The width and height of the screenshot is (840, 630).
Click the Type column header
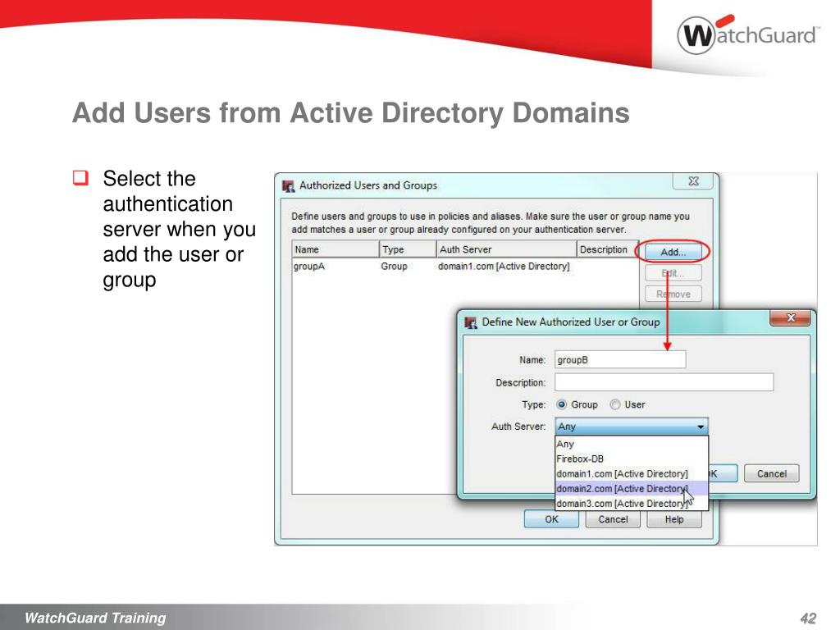coord(408,249)
